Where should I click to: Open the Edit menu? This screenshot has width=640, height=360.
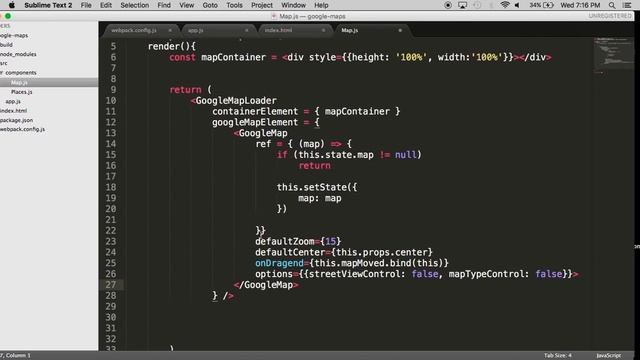pos(106,5)
